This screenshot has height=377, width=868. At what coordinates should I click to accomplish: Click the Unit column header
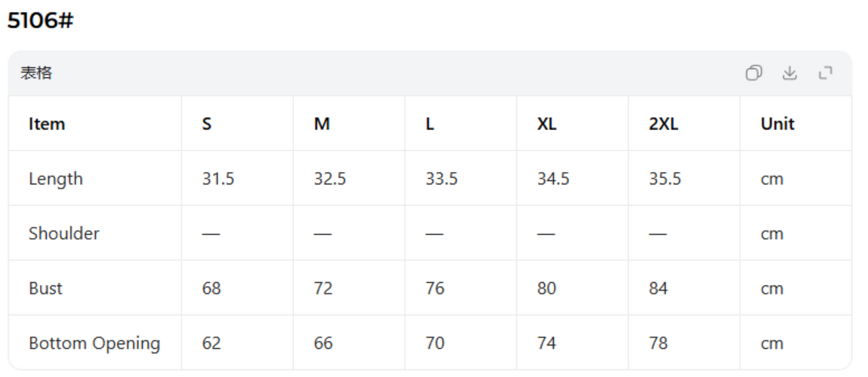[x=777, y=124]
